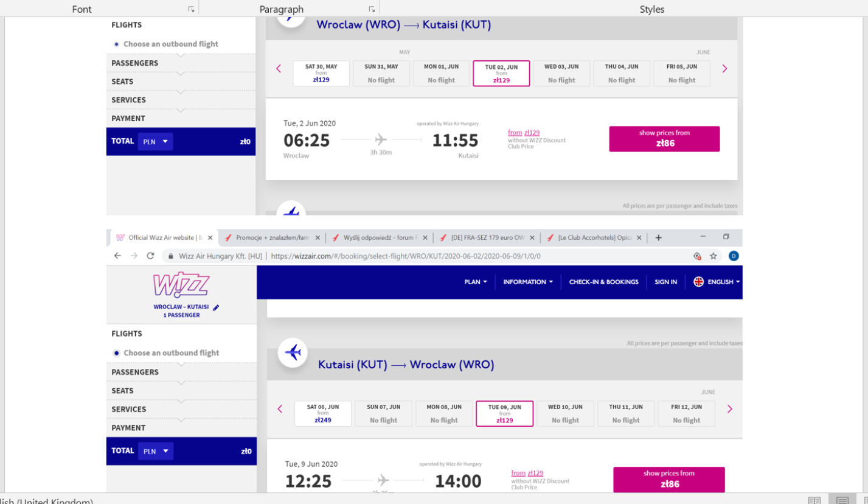Open the Paragraph dialog launcher in the ribbon
This screenshot has height=504, width=868.
(x=372, y=9)
